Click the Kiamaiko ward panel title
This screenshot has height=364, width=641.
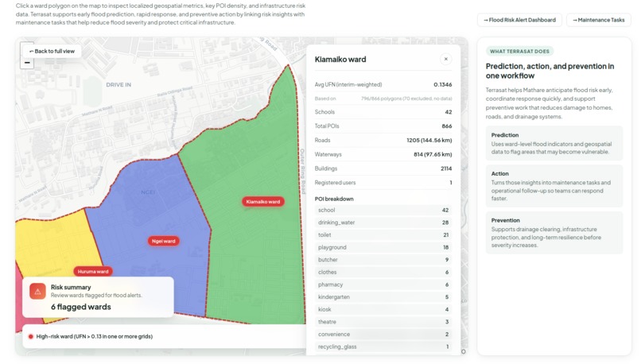coord(340,60)
